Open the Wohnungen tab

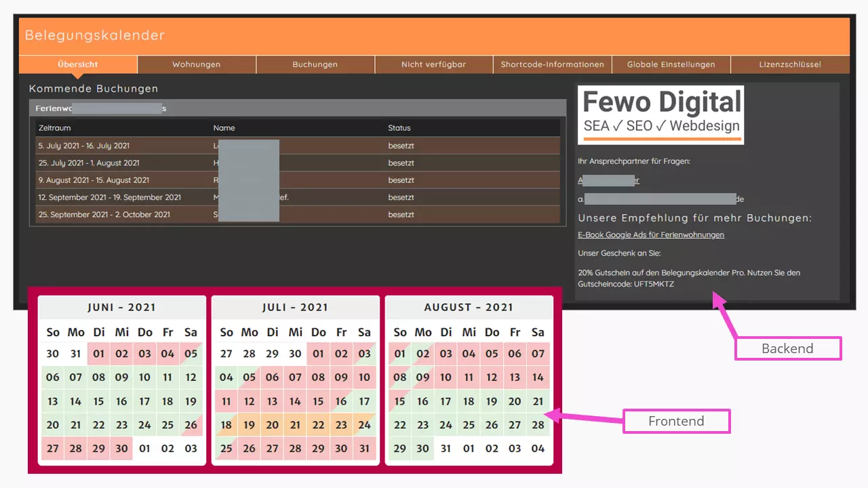197,64
